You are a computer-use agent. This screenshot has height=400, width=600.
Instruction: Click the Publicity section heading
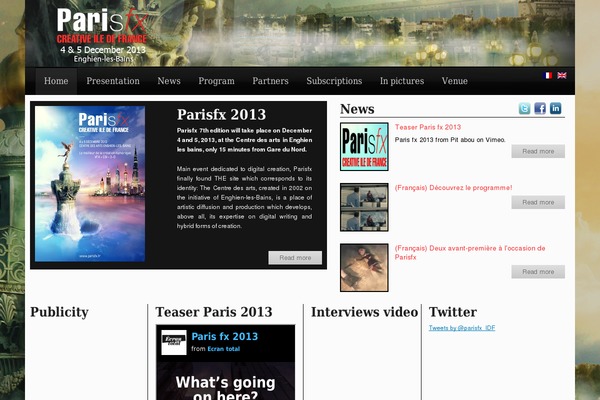59,312
